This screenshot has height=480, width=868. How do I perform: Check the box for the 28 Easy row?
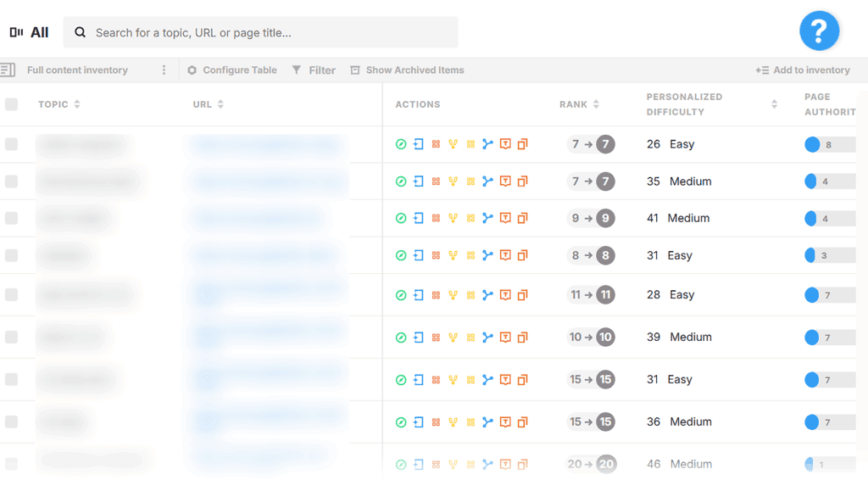coord(11,294)
